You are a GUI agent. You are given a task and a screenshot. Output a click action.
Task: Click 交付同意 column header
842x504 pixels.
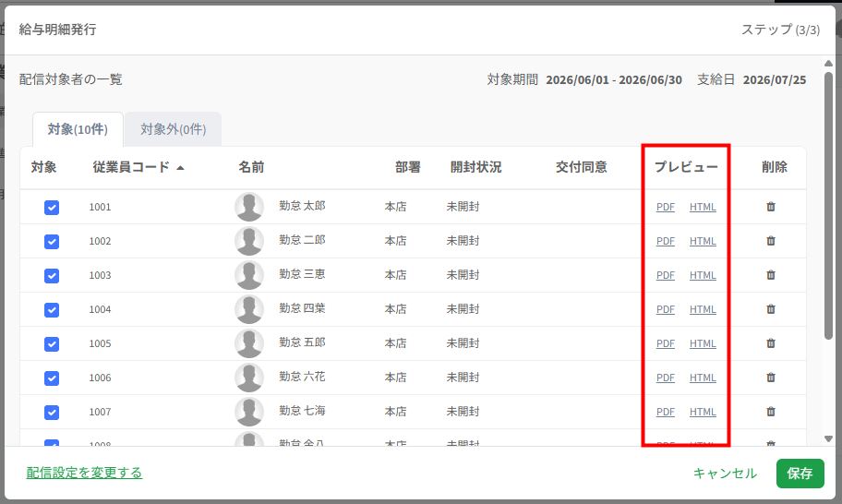pos(581,167)
